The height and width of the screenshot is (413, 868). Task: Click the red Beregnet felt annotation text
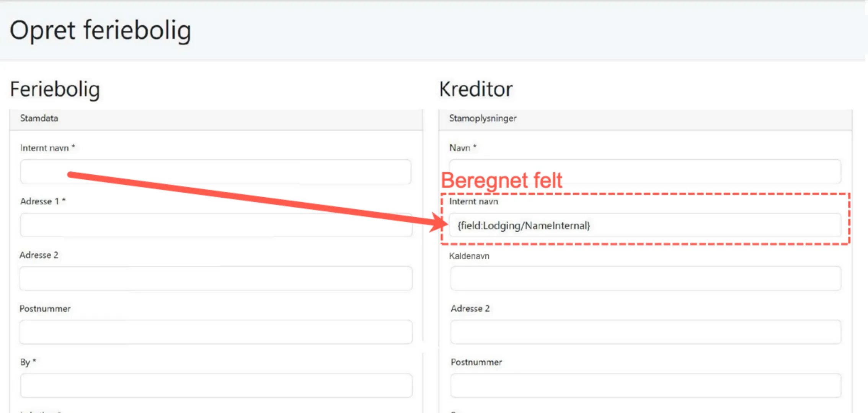pyautogui.click(x=501, y=180)
